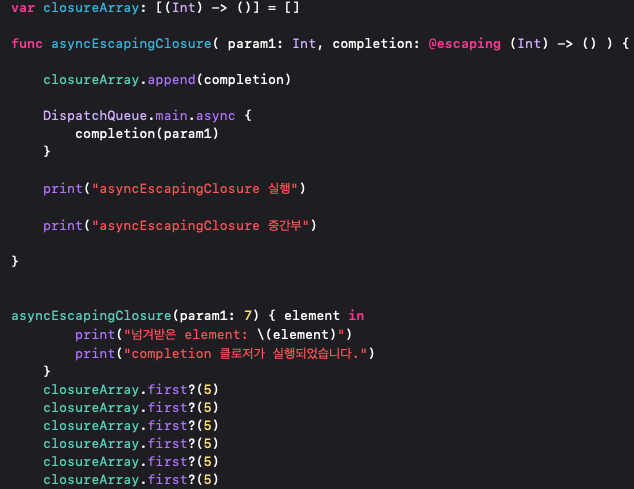Viewport: 634px width, 489px height.
Task: Click the string "넘겨받은 element:"
Action: point(186,334)
